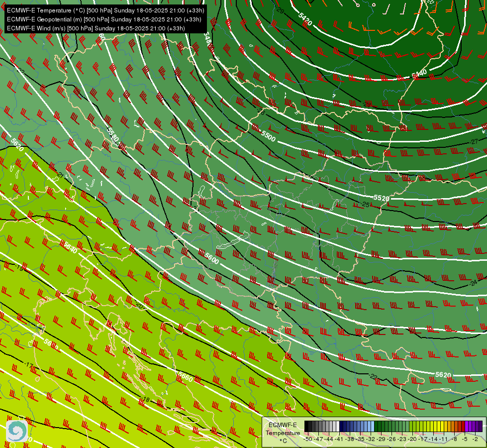This screenshot has width=487, height=448.
Task: Click the legend tick label '-20'
Action: click(x=412, y=439)
